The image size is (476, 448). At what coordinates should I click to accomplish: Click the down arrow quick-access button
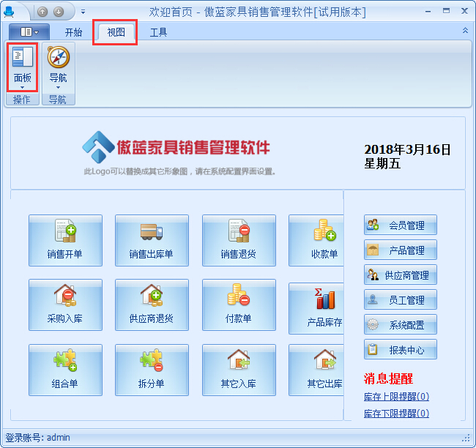[59, 12]
